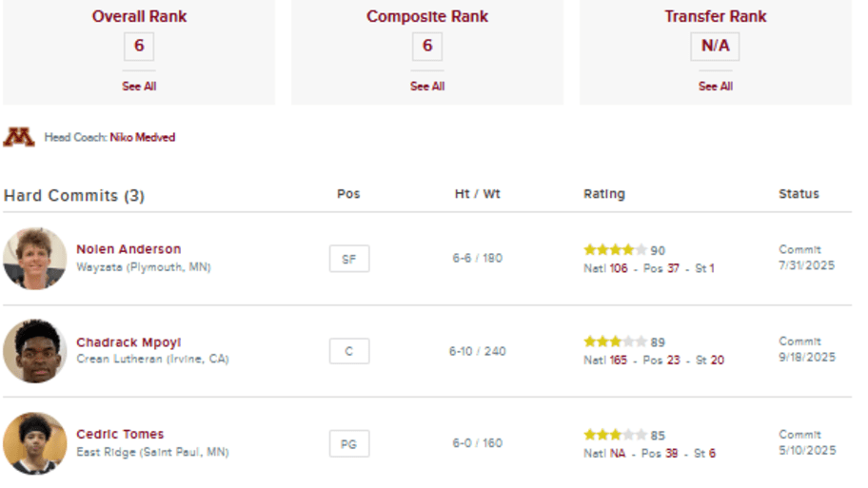Open Cedric Tomes' player photo

pos(35,443)
